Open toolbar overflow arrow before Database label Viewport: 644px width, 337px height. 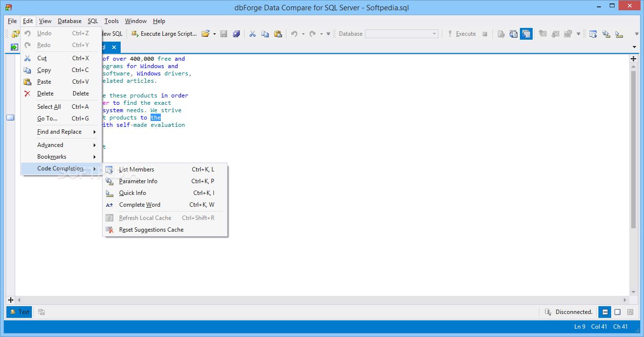(x=328, y=34)
